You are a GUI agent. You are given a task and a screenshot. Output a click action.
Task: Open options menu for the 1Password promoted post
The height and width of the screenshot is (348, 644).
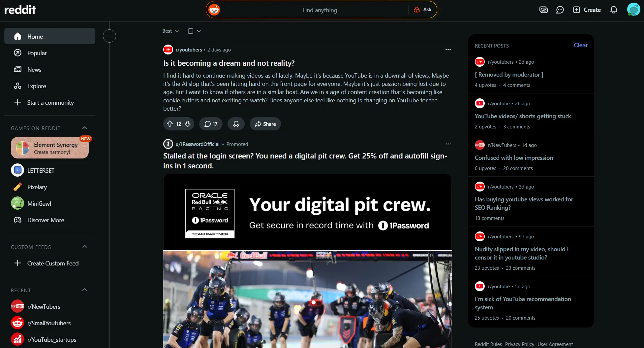448,144
